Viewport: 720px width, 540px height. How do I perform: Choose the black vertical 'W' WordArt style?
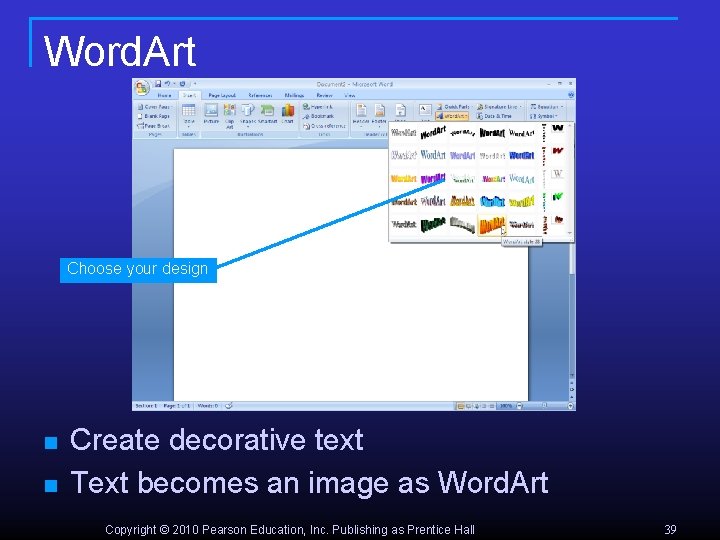coord(557,129)
